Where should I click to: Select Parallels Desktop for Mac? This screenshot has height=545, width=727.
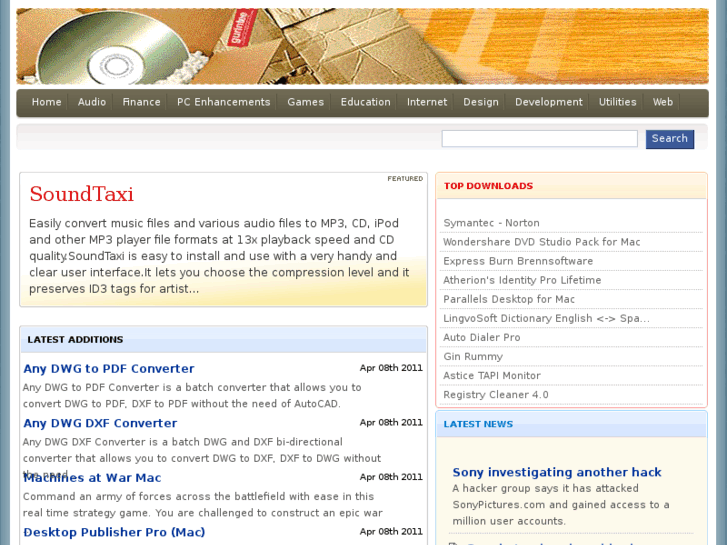(x=509, y=299)
